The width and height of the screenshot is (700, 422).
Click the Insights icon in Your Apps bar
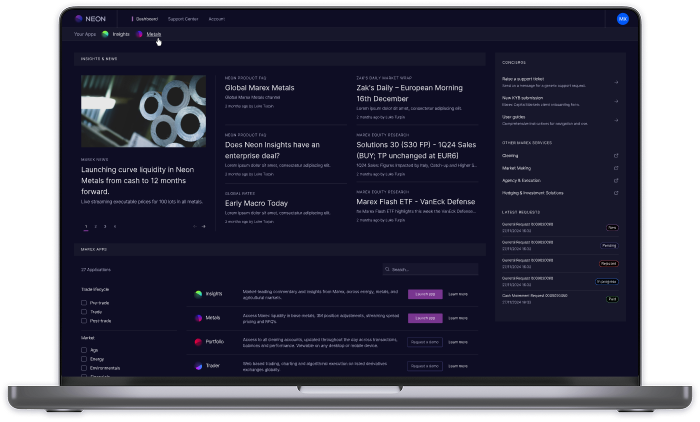click(105, 34)
